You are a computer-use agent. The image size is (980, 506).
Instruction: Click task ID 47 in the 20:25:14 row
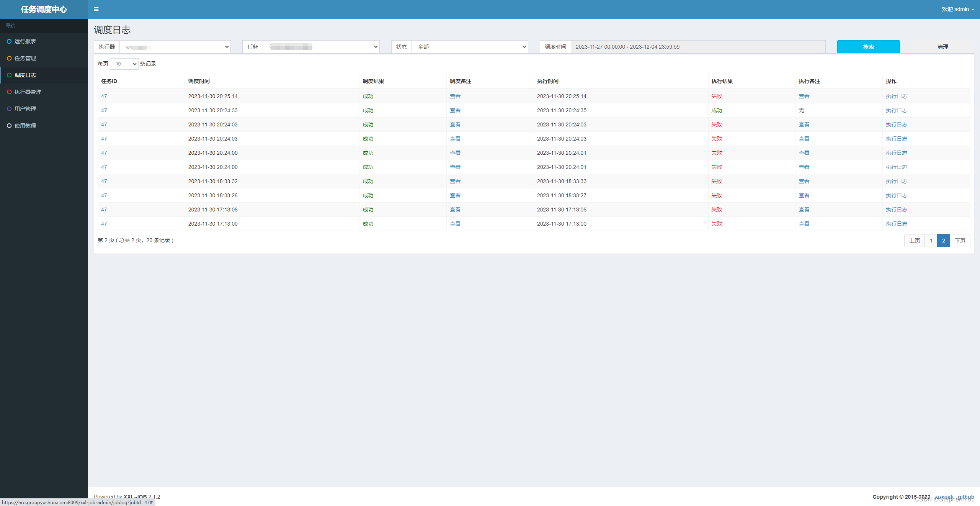pyautogui.click(x=104, y=96)
